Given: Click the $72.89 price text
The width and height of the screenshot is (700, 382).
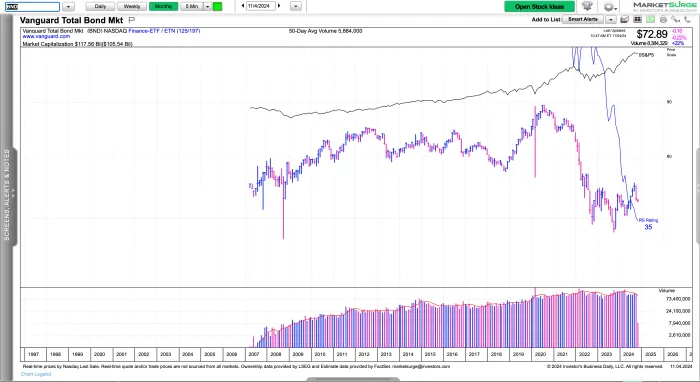Looking at the screenshot, I should point(652,34).
